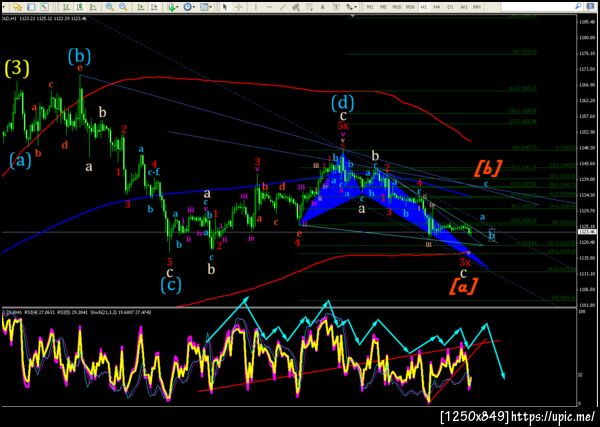Click the Templates icon
This screenshot has width=600, height=427.
click(204, 7)
